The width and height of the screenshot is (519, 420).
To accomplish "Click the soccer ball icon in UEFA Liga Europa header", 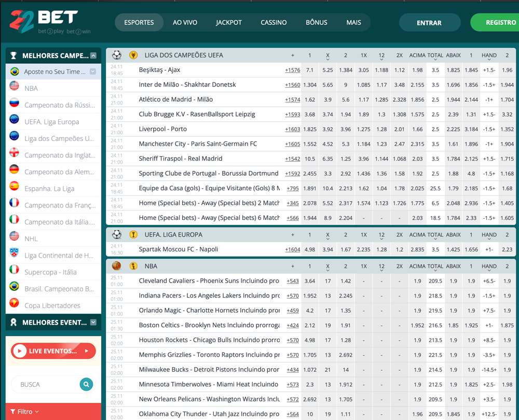I will (x=116, y=234).
